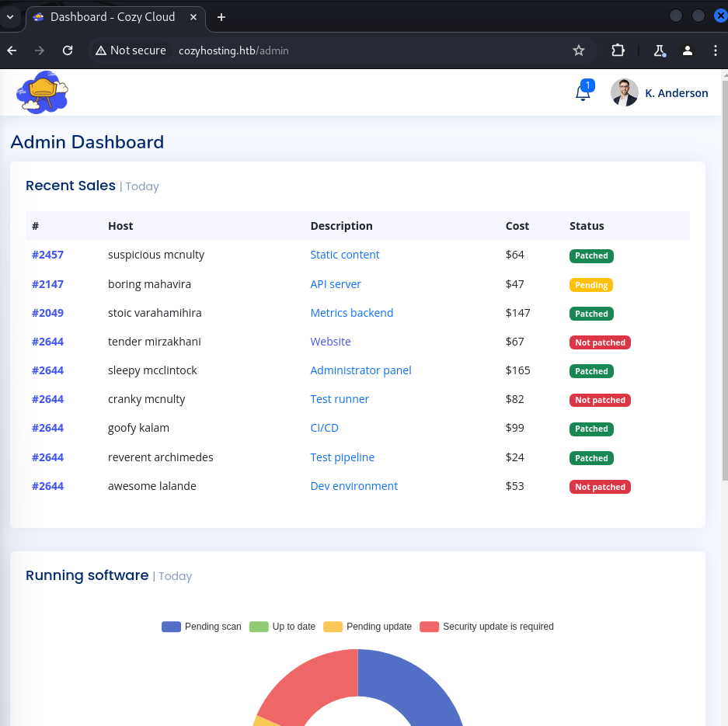This screenshot has height=726, width=728.
Task: Open the Test pipeline link
Action: point(342,457)
